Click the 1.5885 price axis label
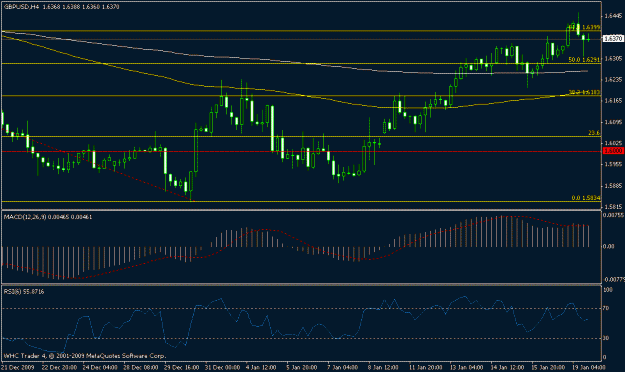Screen dimensions: 625x372 pyautogui.click(x=613, y=185)
